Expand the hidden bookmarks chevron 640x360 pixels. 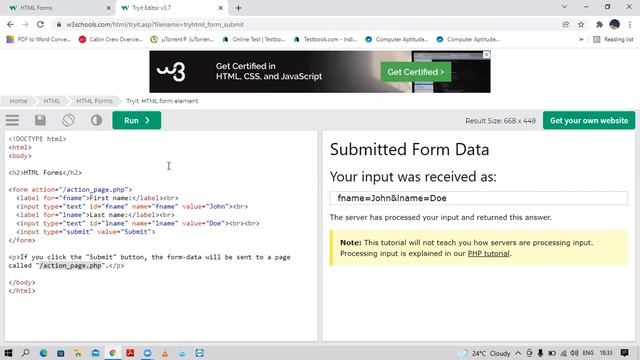581,40
